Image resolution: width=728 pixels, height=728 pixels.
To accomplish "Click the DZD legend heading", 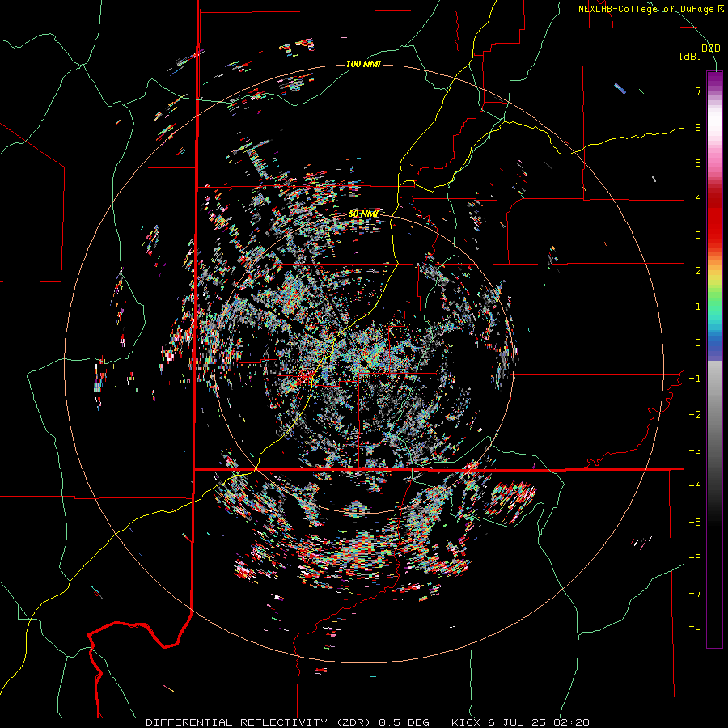I will tap(711, 49).
